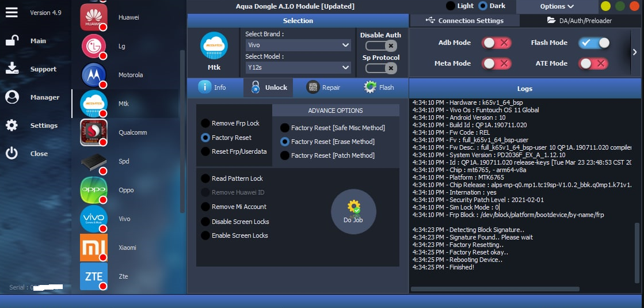Click the Flash tab refresh icon
Viewport: 644px width, 308px height.
click(x=370, y=87)
